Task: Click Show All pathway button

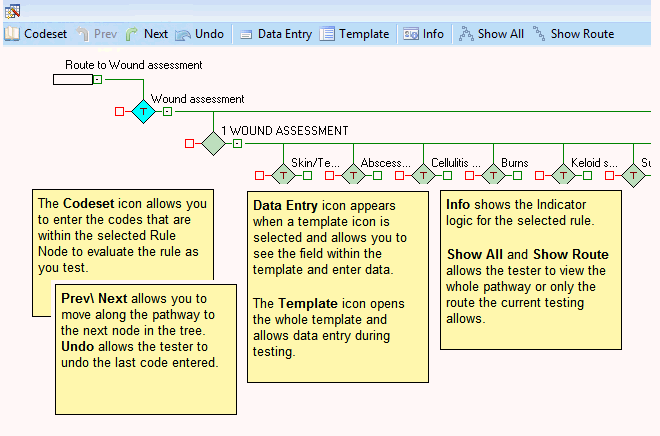Action: pyautogui.click(x=491, y=34)
